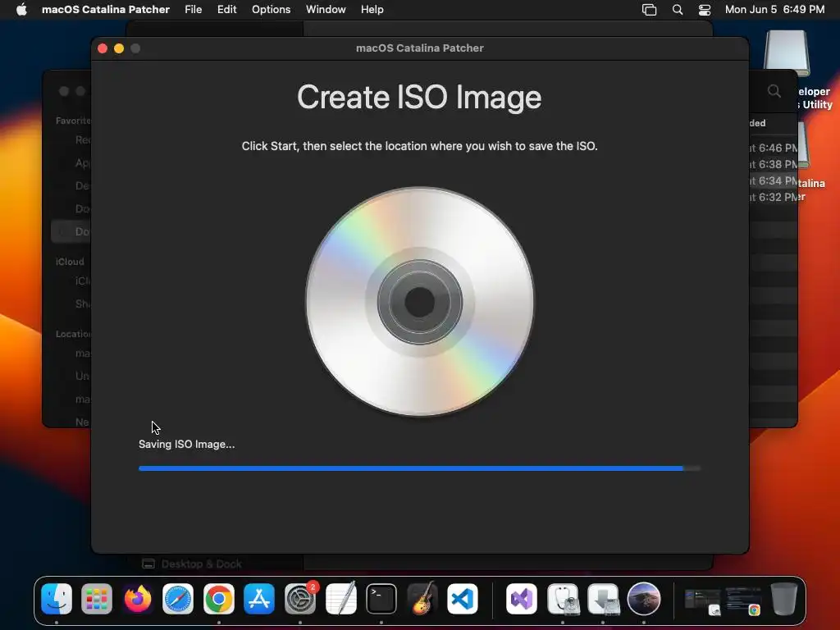Click the 6:46 PM row in Finder

tap(773, 148)
